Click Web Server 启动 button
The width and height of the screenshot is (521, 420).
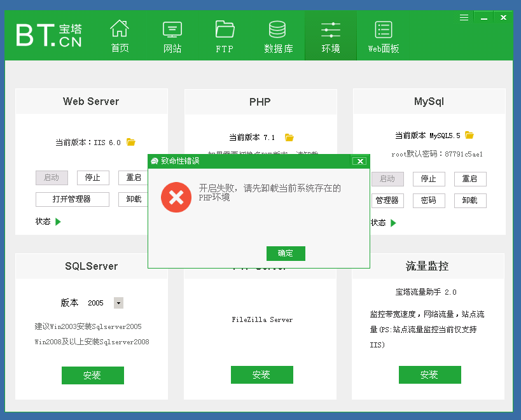point(52,178)
